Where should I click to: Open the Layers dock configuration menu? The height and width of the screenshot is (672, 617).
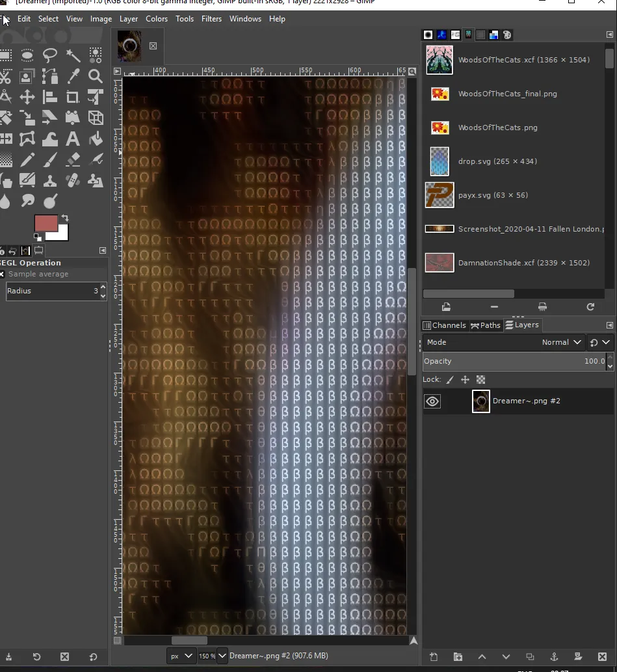(x=610, y=325)
